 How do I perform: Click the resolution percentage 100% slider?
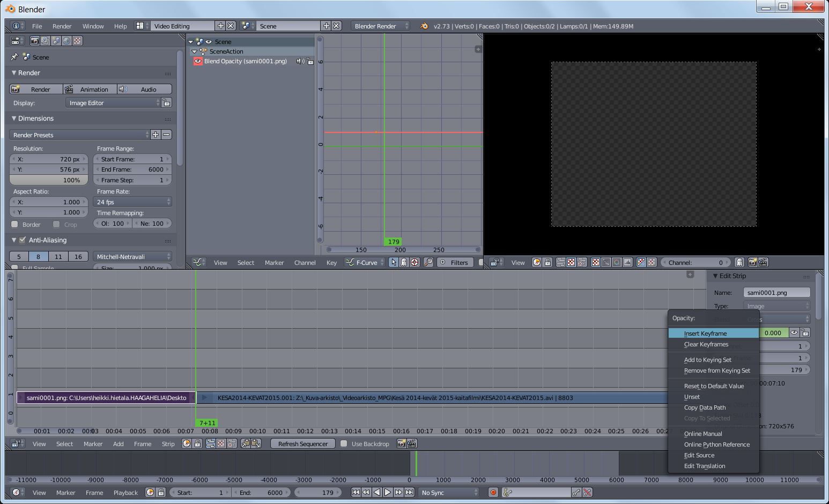click(49, 180)
